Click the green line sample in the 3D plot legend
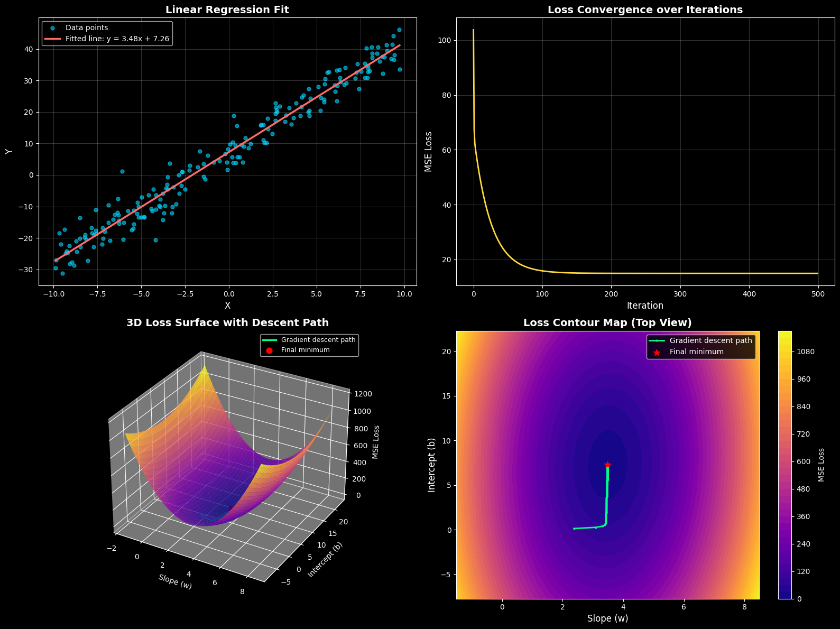The width and height of the screenshot is (840, 629). pyautogui.click(x=270, y=340)
